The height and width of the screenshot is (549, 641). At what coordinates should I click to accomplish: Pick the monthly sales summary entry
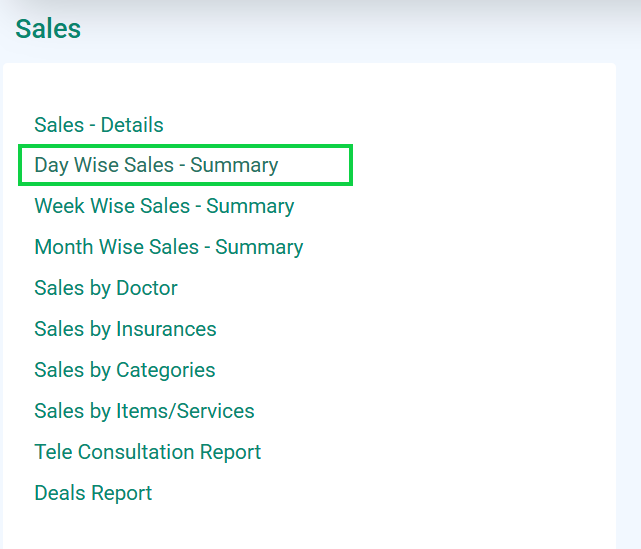tap(169, 247)
